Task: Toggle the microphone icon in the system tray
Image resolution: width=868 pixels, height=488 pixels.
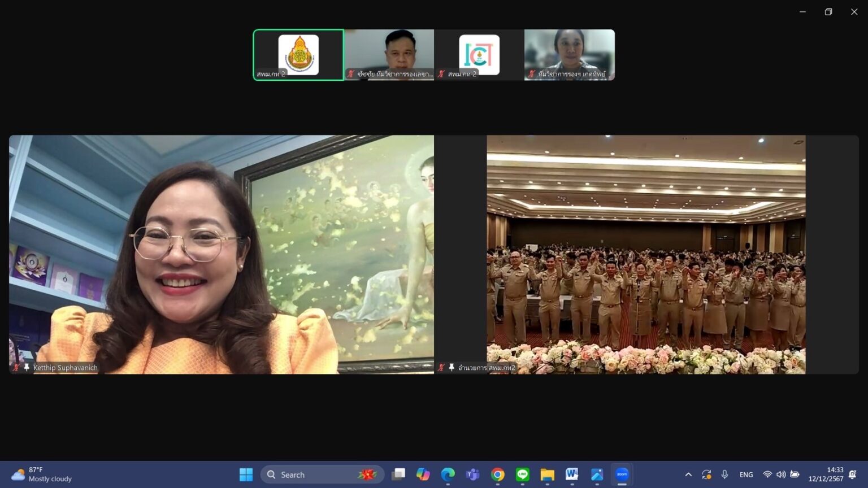Action: tap(724, 474)
